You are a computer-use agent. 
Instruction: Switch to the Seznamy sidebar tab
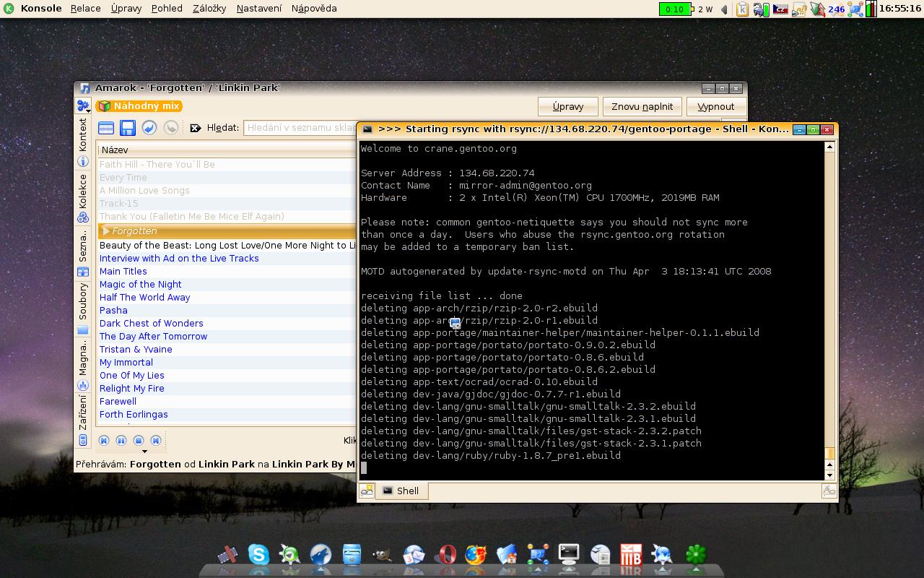pos(83,252)
